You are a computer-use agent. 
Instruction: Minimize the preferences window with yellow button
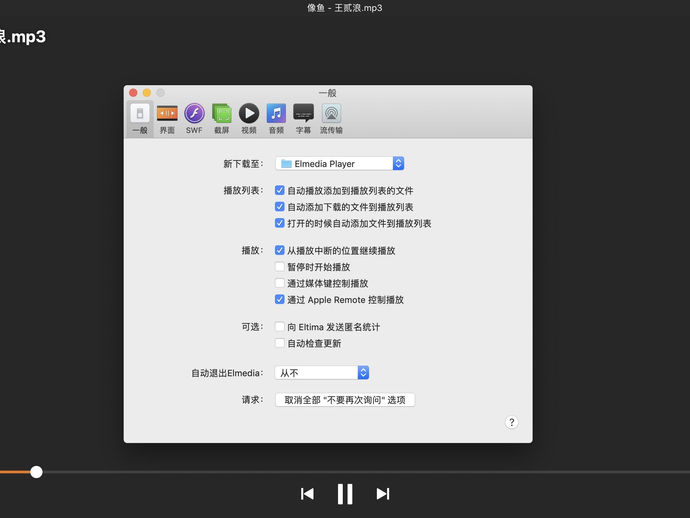pyautogui.click(x=147, y=93)
